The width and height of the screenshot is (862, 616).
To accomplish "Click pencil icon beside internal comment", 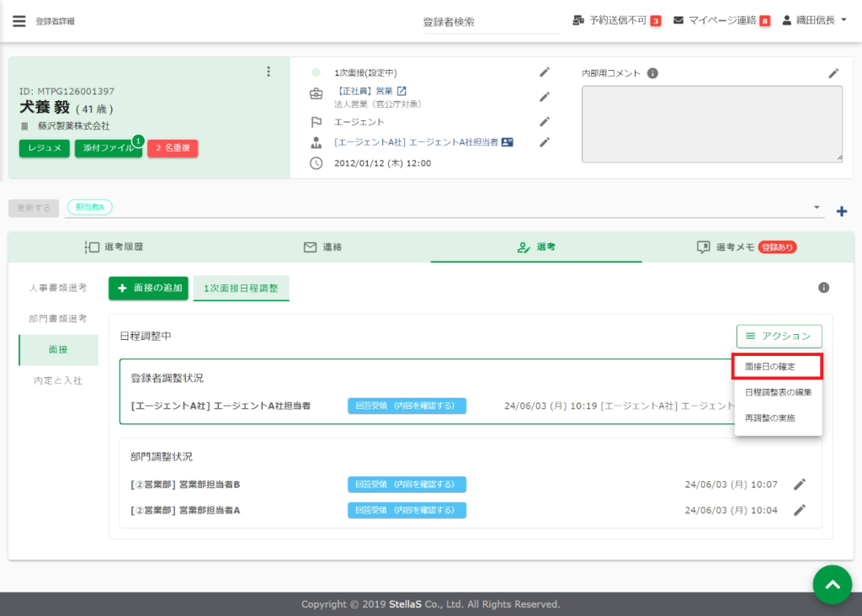I will click(833, 73).
